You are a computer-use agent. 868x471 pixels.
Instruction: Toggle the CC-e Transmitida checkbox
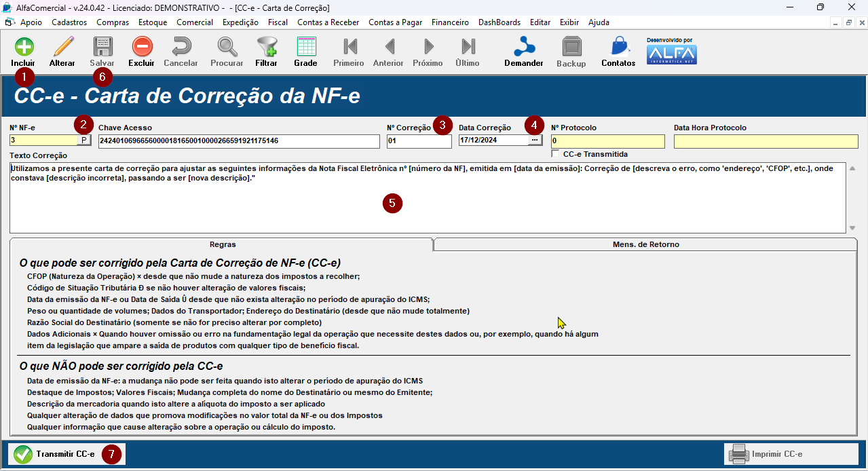pyautogui.click(x=556, y=154)
